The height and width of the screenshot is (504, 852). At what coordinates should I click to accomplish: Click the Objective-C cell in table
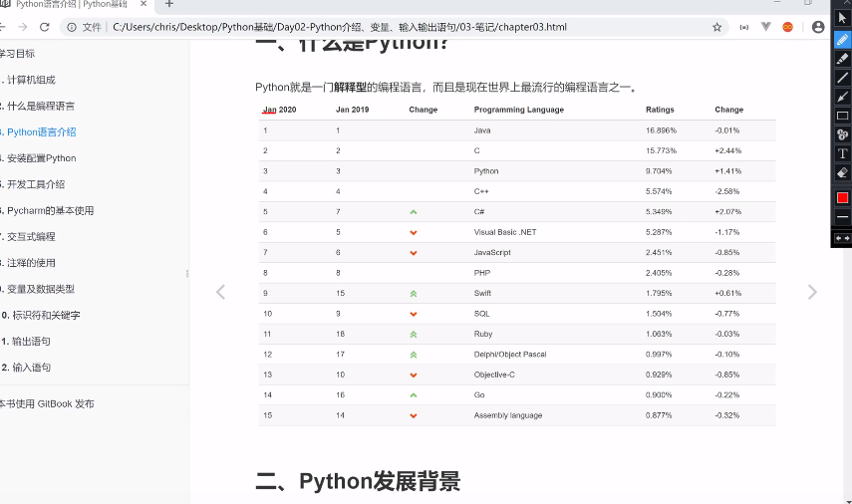494,375
